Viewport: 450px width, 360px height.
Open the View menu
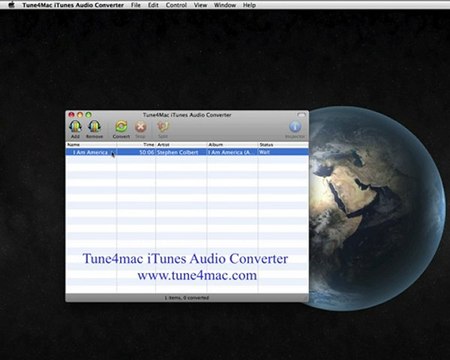click(x=200, y=5)
